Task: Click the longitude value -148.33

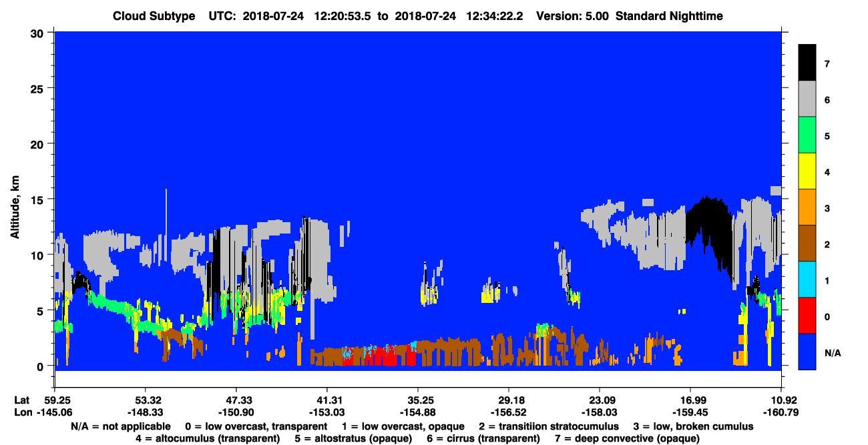Action: tap(145, 412)
